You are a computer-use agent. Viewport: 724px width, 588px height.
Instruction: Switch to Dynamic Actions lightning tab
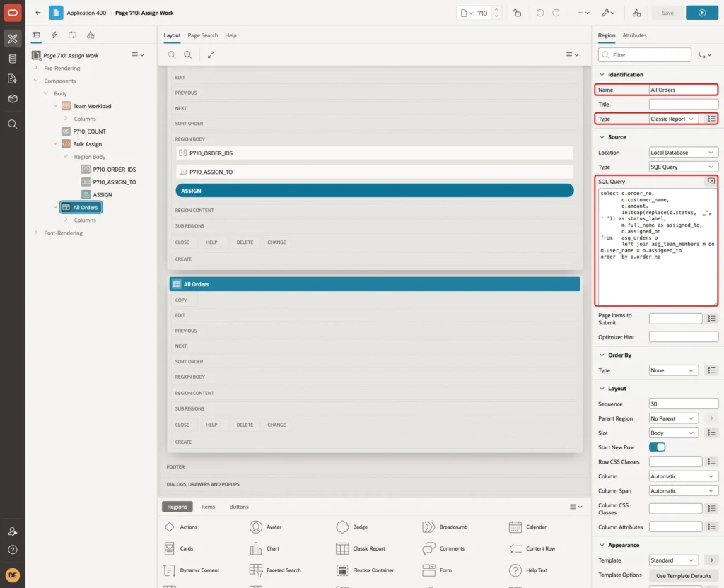[x=54, y=35]
